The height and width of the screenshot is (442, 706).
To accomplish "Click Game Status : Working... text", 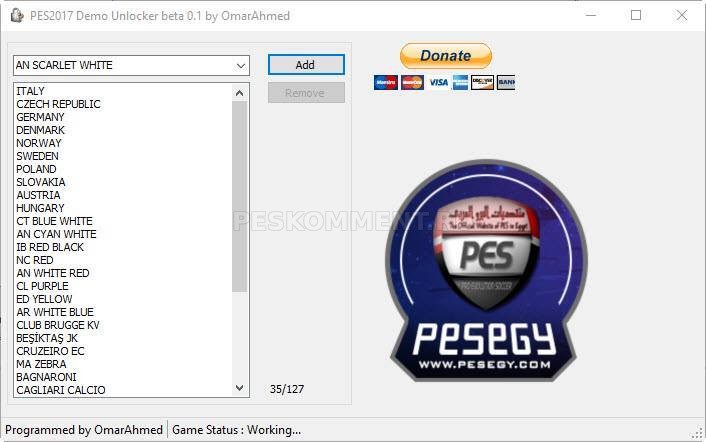I will pyautogui.click(x=236, y=430).
